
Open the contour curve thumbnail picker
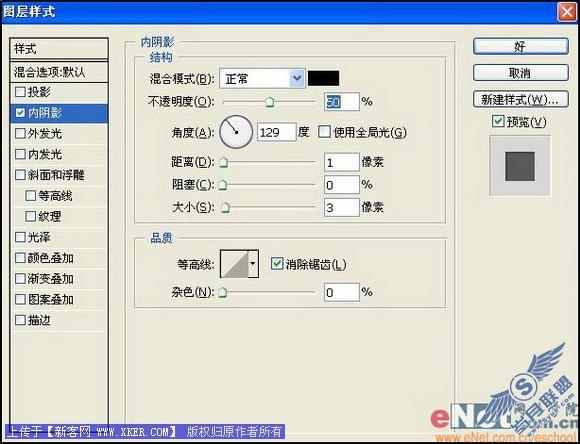pos(235,264)
